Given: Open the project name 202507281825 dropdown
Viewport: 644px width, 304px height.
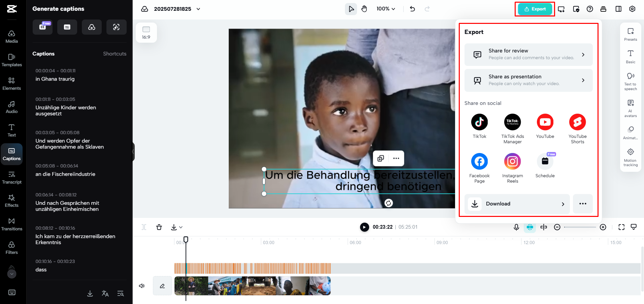Looking at the screenshot, I should (198, 9).
